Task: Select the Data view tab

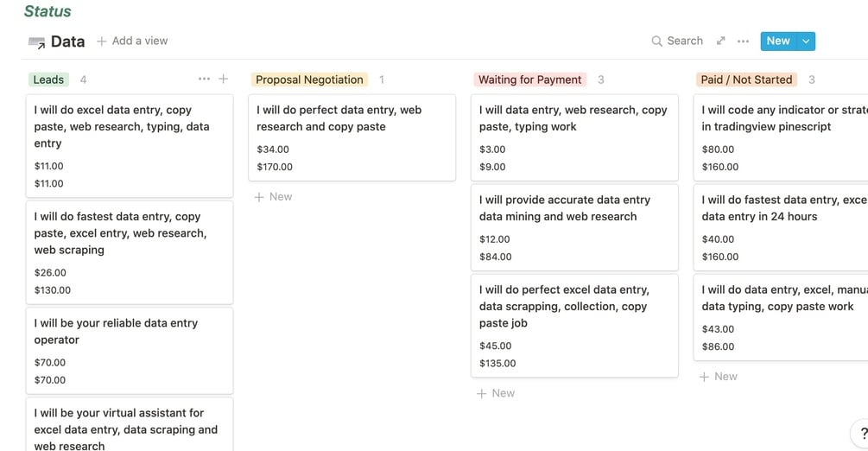Action: [x=67, y=41]
